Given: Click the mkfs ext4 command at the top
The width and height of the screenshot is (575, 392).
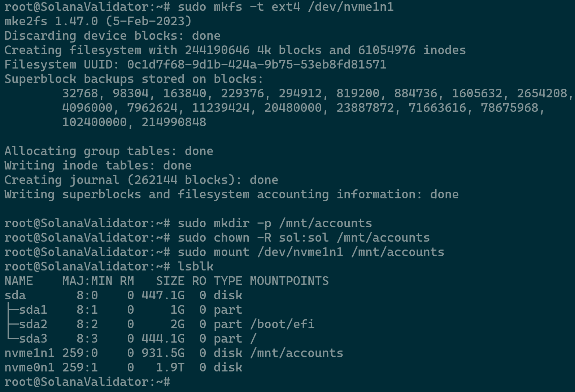Looking at the screenshot, I should coord(285,7).
